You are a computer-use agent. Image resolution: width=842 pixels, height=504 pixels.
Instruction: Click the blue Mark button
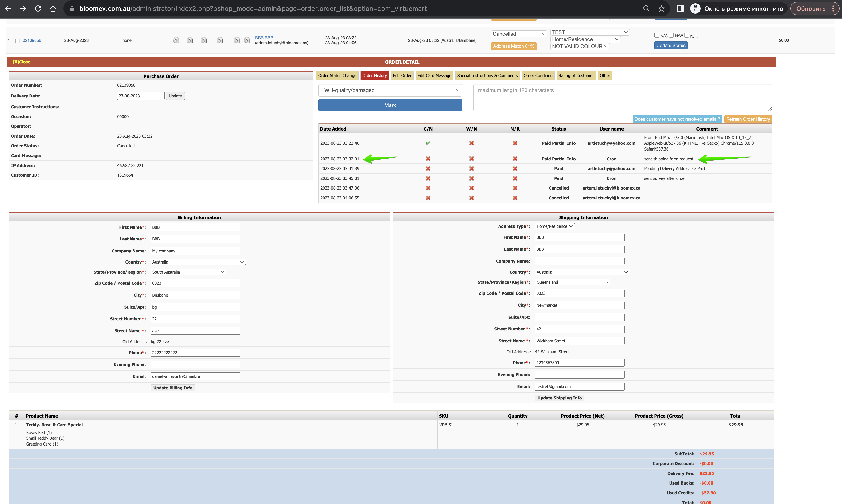tap(390, 105)
